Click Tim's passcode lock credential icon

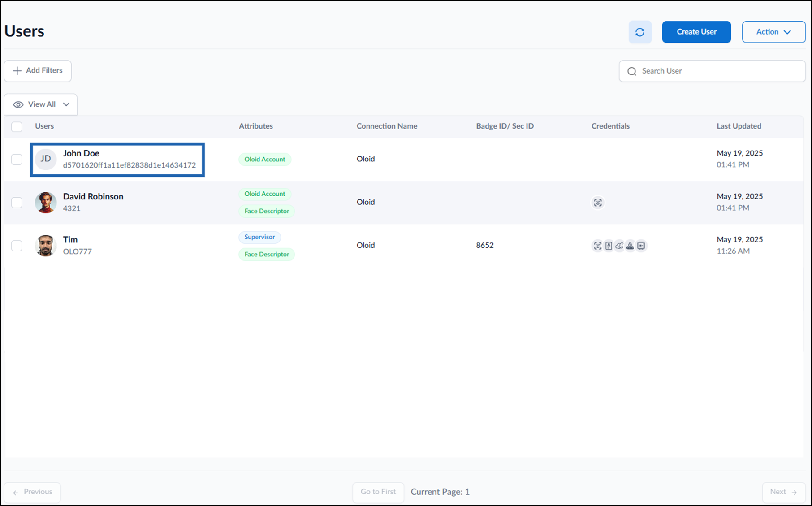pyautogui.click(x=630, y=246)
